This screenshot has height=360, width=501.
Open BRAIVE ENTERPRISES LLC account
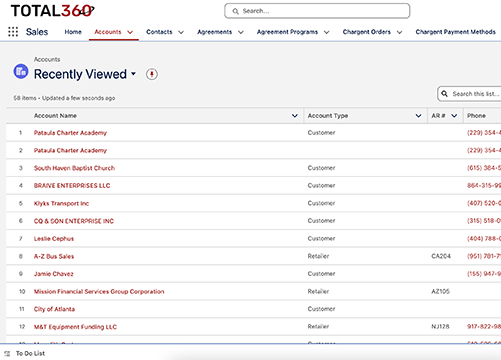click(x=72, y=186)
